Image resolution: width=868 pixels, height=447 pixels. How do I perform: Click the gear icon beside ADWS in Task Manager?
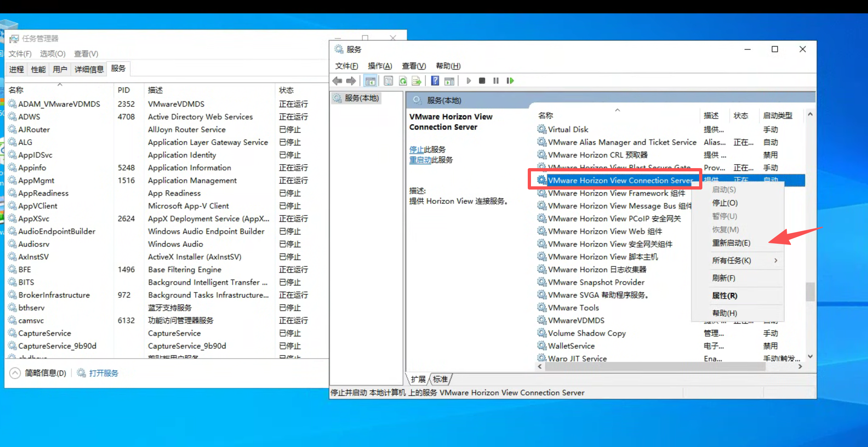(13, 117)
